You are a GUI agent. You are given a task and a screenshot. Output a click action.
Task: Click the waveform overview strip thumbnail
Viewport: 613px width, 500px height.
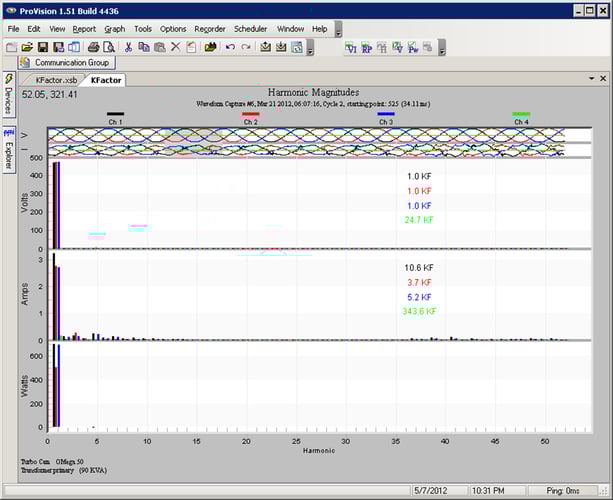coord(319,143)
